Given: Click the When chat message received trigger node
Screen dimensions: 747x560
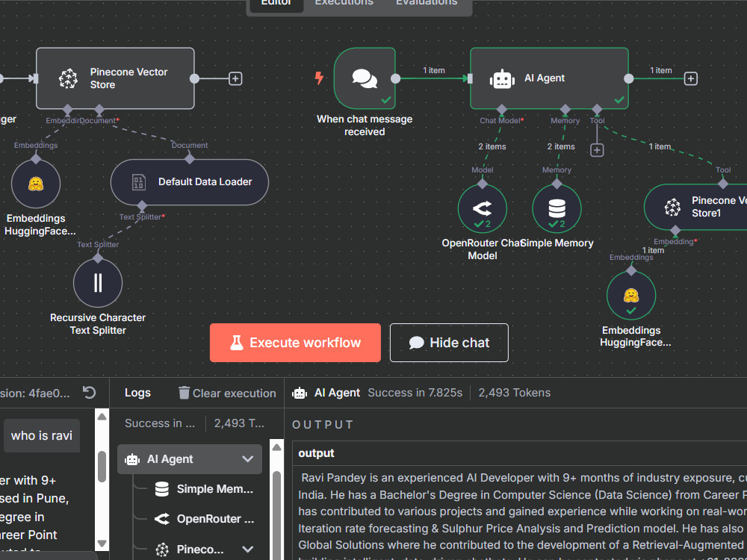Looking at the screenshot, I should (365, 78).
